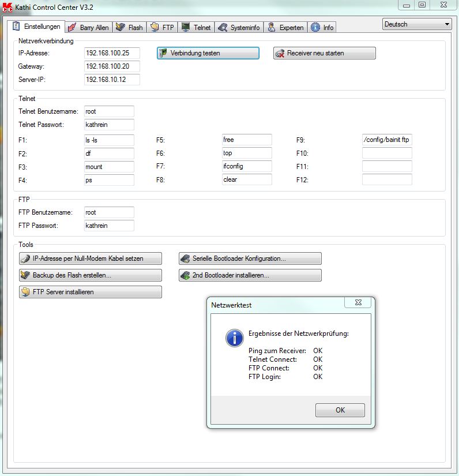Viewport: 459px width, 476px height.
Task: Click IP-Adresse per Null-Modem Kabel setzen
Action: tap(91, 258)
